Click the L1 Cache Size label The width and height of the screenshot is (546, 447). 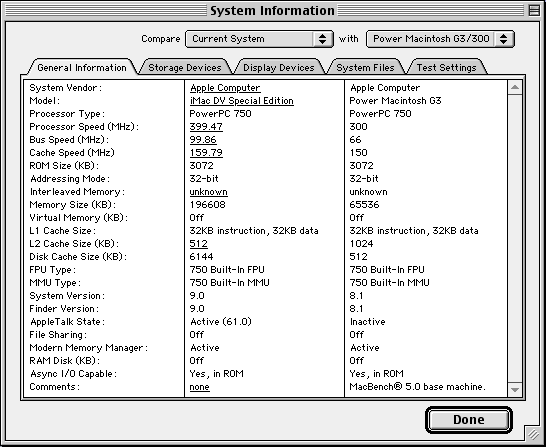click(62, 231)
